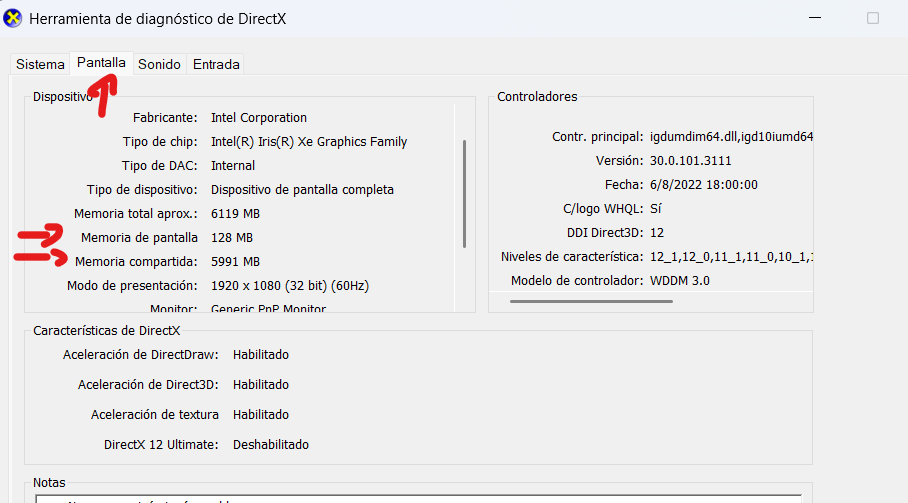The height and width of the screenshot is (503, 908).
Task: Click the Intel Corporation manufacturer value
Action: coord(259,118)
